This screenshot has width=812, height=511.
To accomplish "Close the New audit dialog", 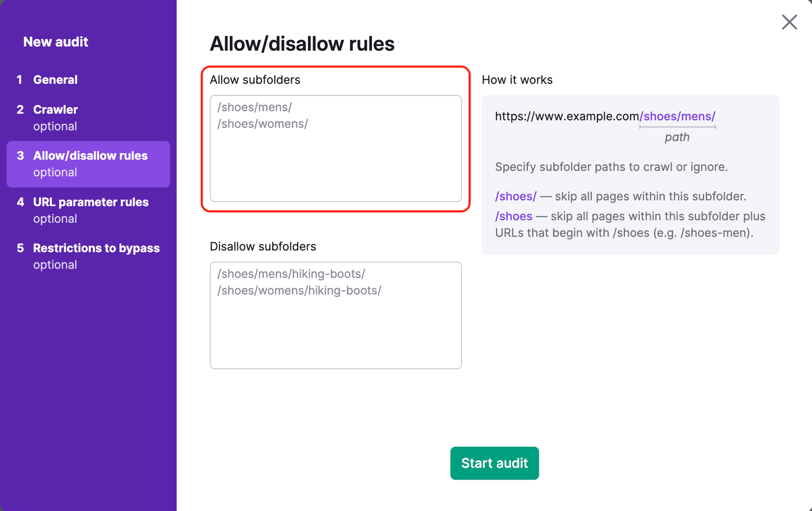I will click(x=790, y=22).
